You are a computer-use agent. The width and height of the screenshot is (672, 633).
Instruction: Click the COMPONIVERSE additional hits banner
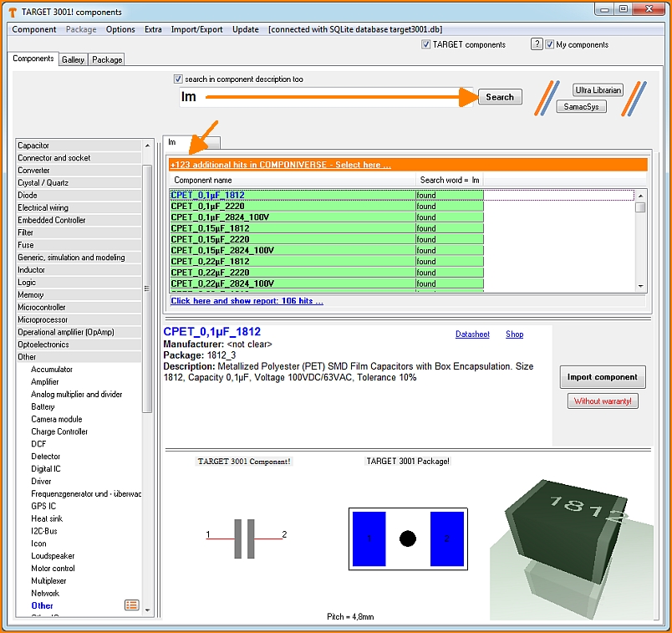pyautogui.click(x=281, y=165)
